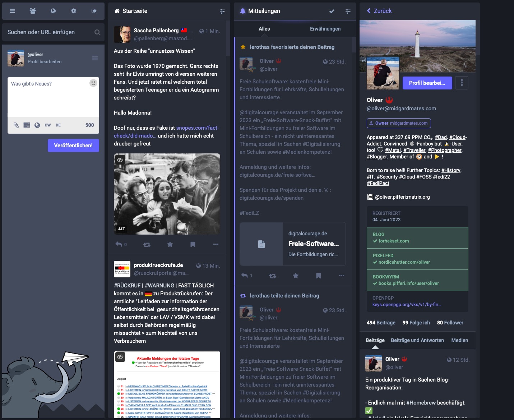Click the Veröffentlichen! button
The image size is (514, 420).
(73, 146)
